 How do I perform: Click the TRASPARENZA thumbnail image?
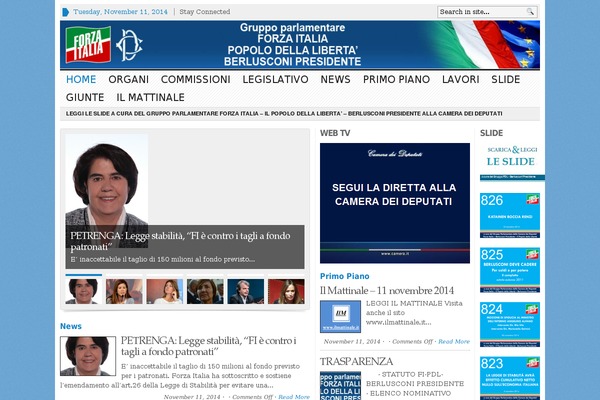(x=341, y=386)
